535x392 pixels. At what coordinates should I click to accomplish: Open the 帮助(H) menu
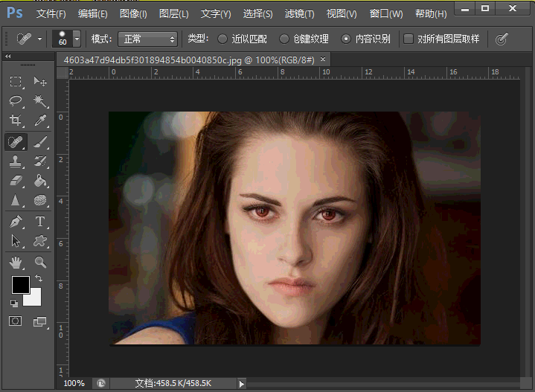(x=431, y=13)
